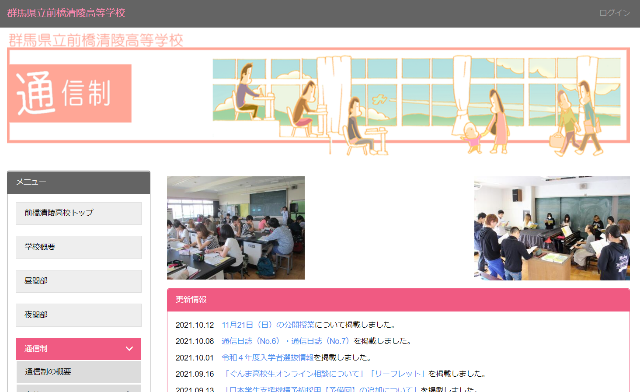640x392 pixels.
Task: Open ぐんま高校生オンライン相談について link
Action: (x=294, y=374)
